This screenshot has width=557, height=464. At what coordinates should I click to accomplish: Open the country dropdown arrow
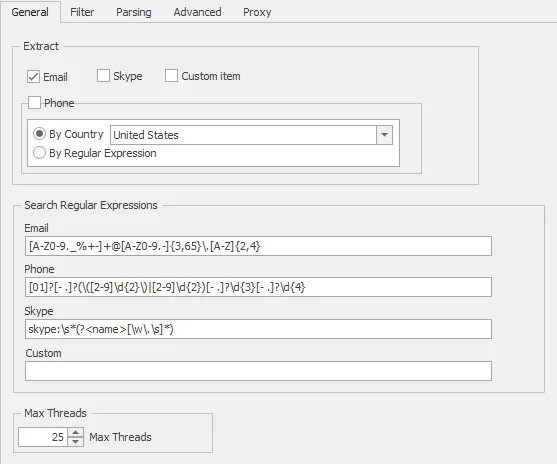[x=384, y=135]
